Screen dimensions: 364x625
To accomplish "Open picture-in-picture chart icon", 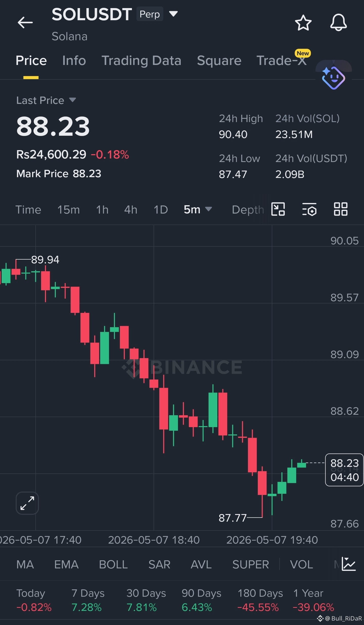I will 278,209.
